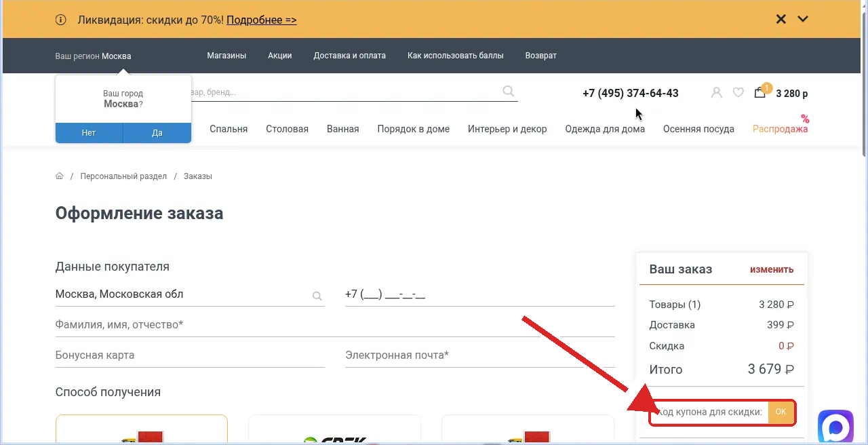Collapse the promo banner with the chevron
The height and width of the screenshot is (445, 868).
coord(803,19)
